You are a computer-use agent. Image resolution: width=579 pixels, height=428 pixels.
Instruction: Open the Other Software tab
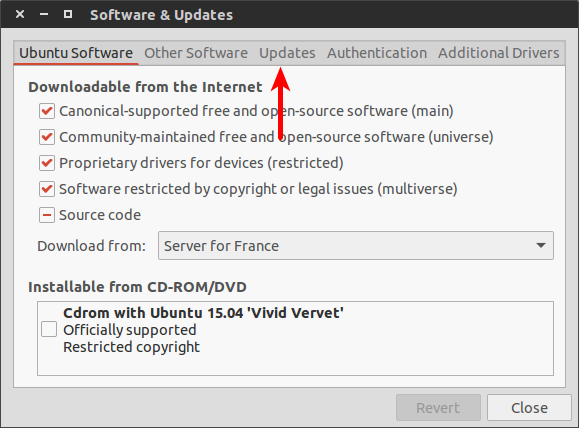click(x=196, y=53)
